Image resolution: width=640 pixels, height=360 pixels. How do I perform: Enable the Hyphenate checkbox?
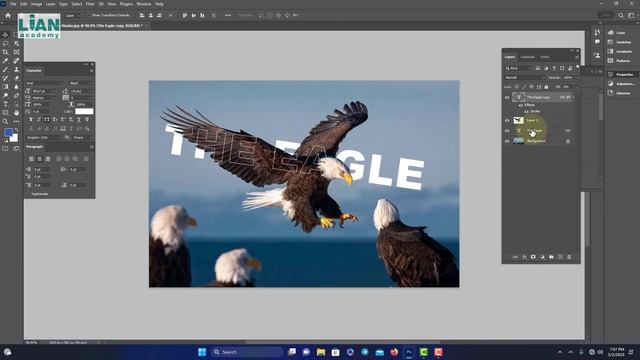pyautogui.click(x=28, y=194)
